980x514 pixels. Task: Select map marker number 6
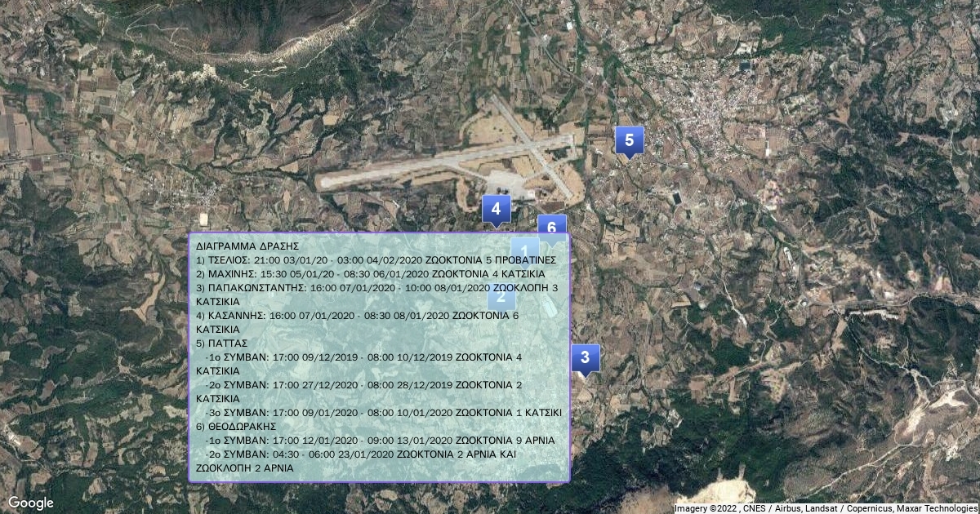552,226
